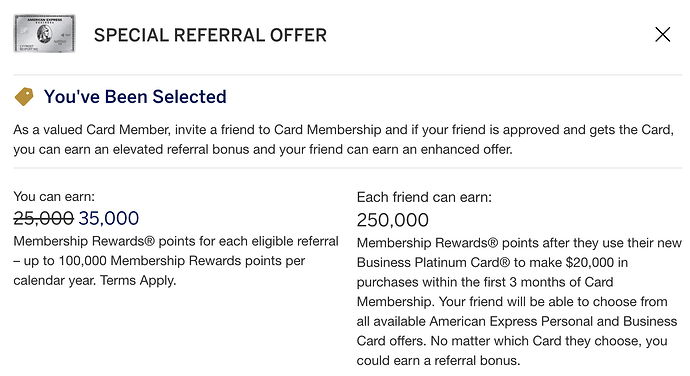Click the 'Terms Apply.' text

tap(138, 280)
